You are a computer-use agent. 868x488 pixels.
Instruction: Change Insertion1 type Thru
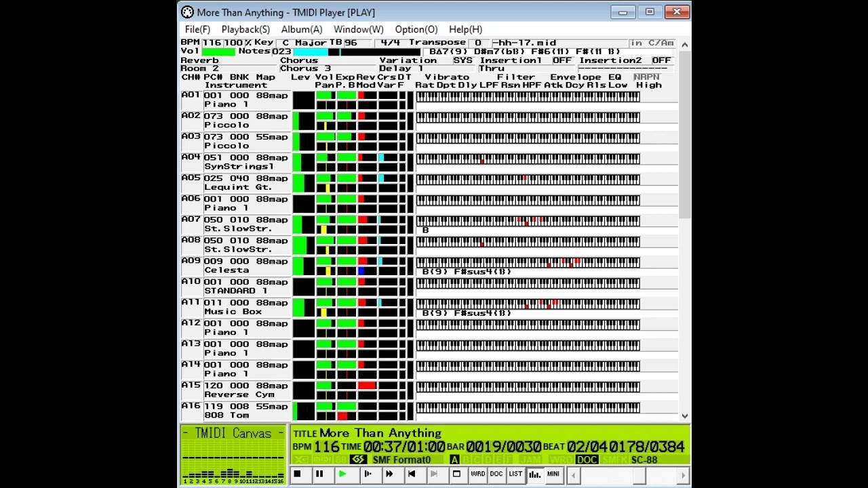click(528, 68)
